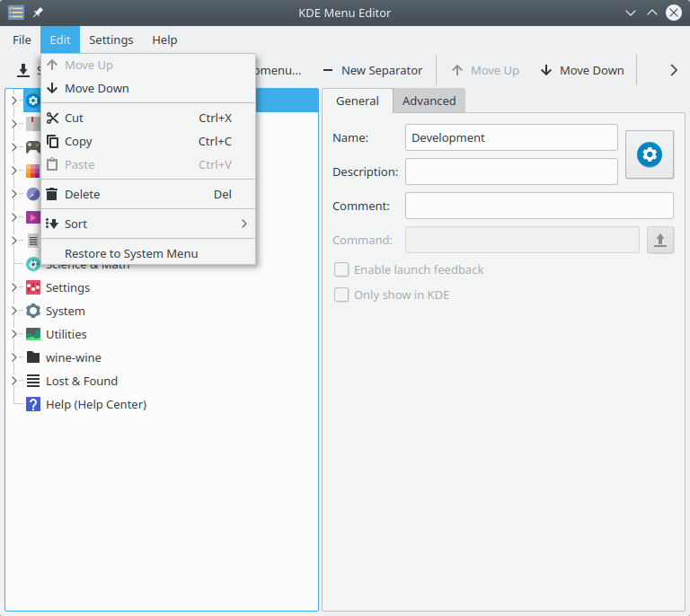Choose Delete from Edit menu
Image resolution: width=690 pixels, height=616 pixels.
click(148, 194)
